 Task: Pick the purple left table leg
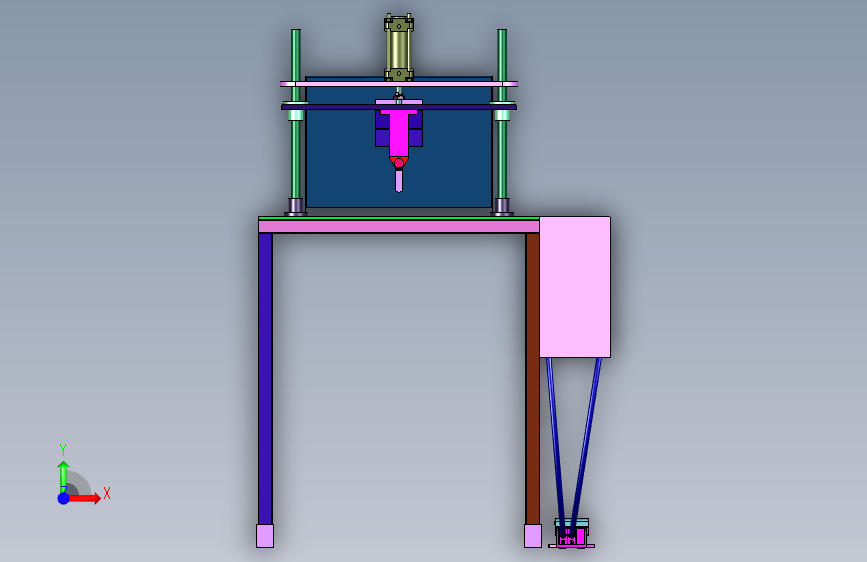(265, 379)
